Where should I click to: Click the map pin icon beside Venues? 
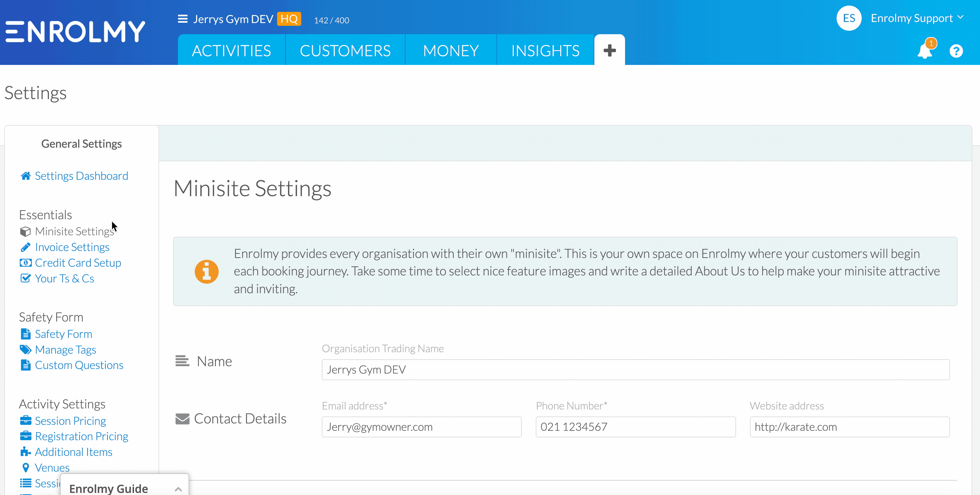(x=25, y=468)
